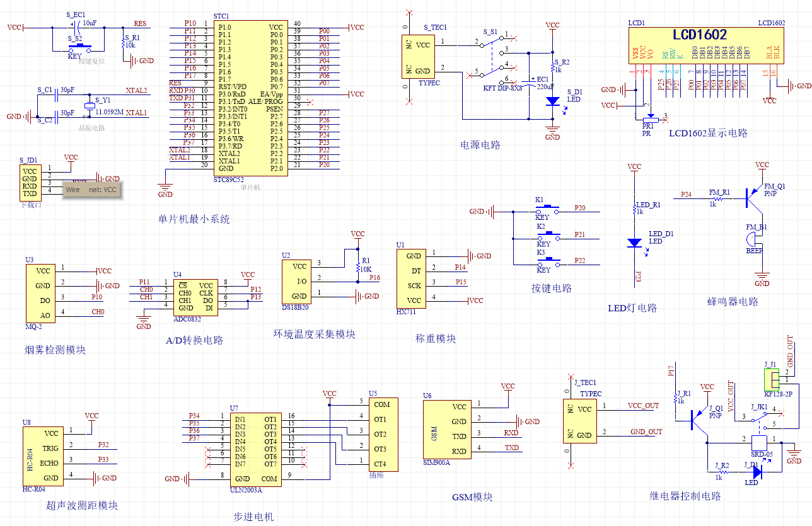Viewport: 812px width, 526px height.
Task: Click the '蜂鸣器电路' section title
Action: (x=733, y=302)
